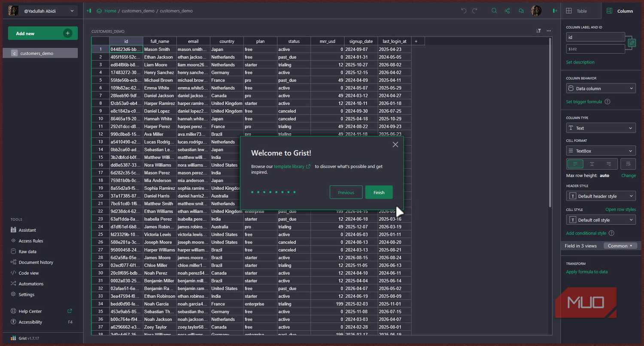
Task: Open the search tool
Action: (494, 11)
